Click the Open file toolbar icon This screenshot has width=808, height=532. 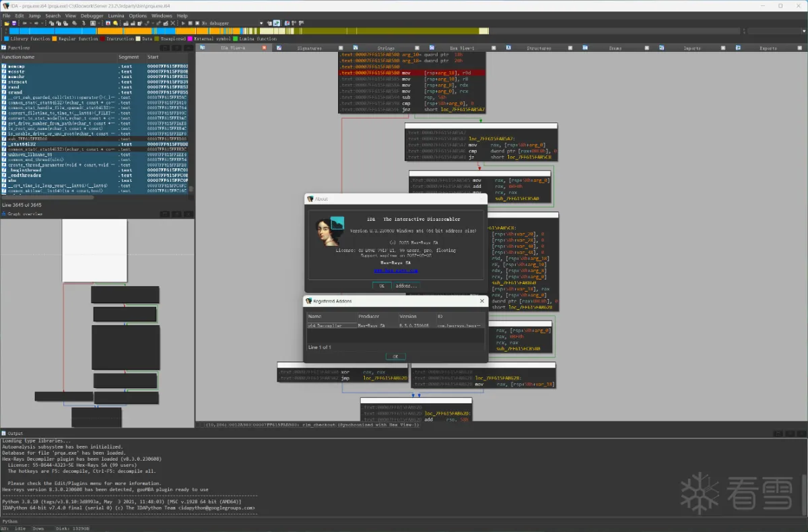pyautogui.click(x=6, y=23)
